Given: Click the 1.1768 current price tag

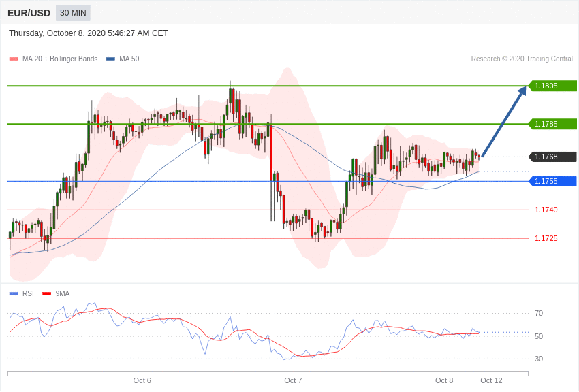Looking at the screenshot, I should pos(553,157).
